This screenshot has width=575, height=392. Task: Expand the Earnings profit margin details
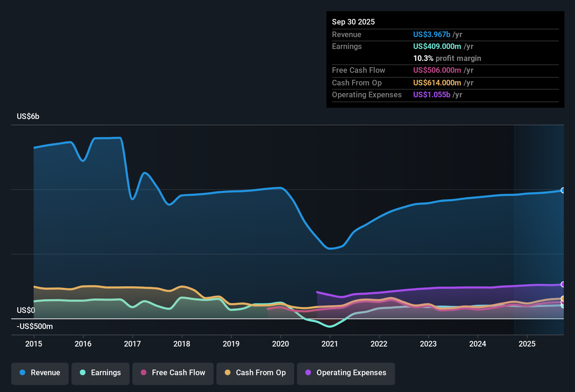tap(447, 58)
